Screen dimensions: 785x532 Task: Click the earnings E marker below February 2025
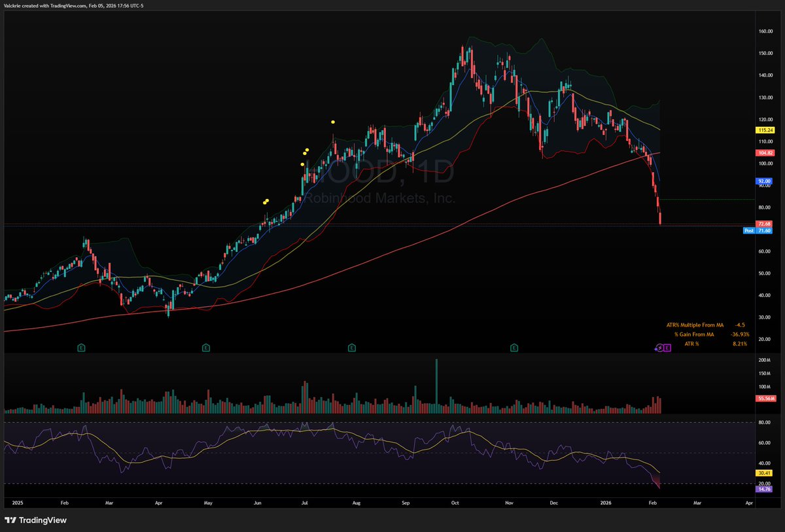pyautogui.click(x=81, y=347)
